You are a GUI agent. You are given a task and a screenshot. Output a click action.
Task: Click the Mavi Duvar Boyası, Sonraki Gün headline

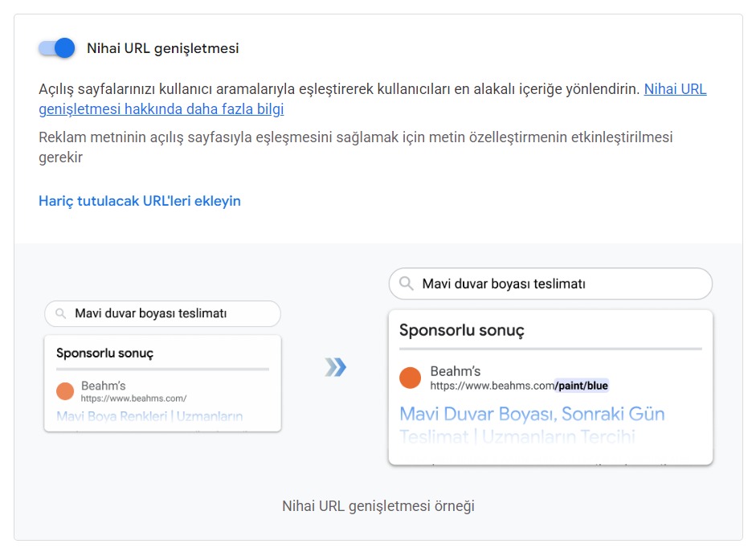point(533,414)
